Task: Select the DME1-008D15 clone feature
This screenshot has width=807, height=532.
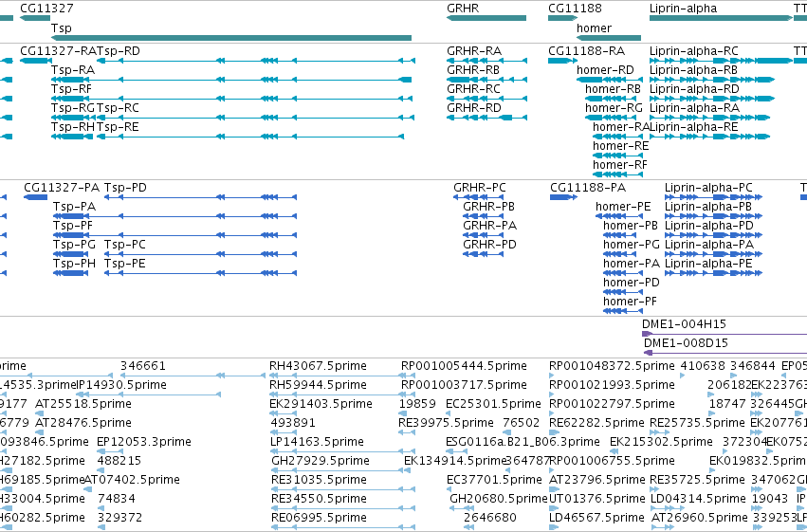Action: 725,354
